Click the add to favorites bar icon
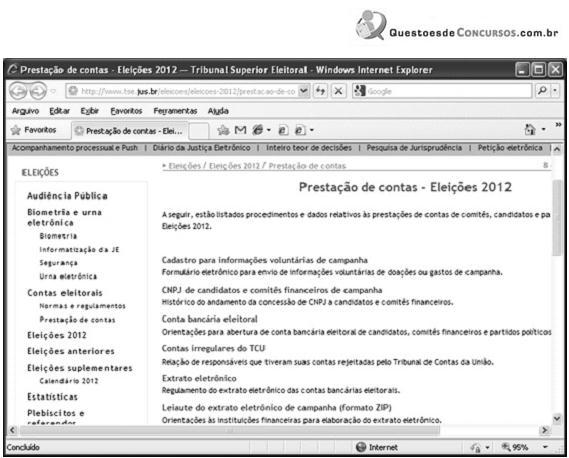 (x=224, y=130)
